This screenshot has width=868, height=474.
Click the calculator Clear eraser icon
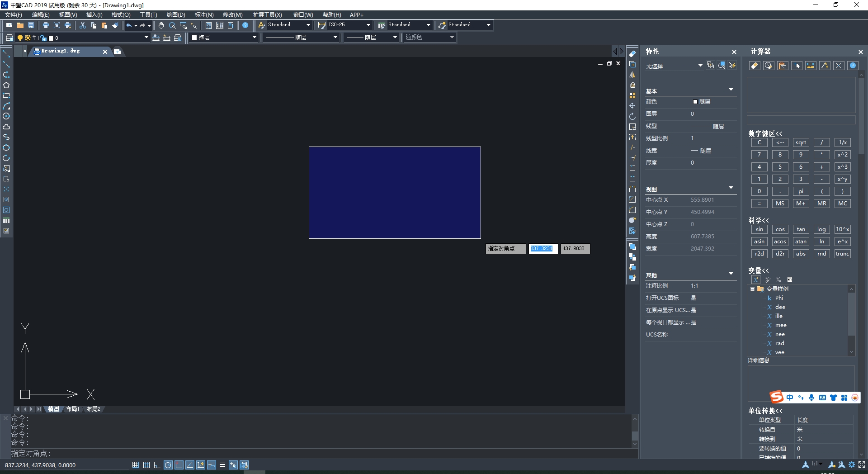[x=755, y=66]
